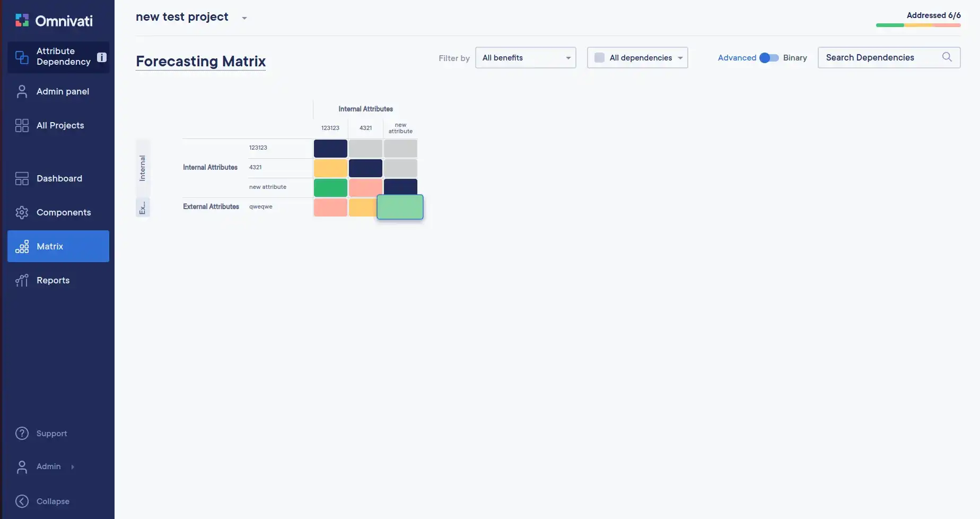This screenshot has width=980, height=519.
Task: Open Components gear icon
Action: pyautogui.click(x=22, y=212)
